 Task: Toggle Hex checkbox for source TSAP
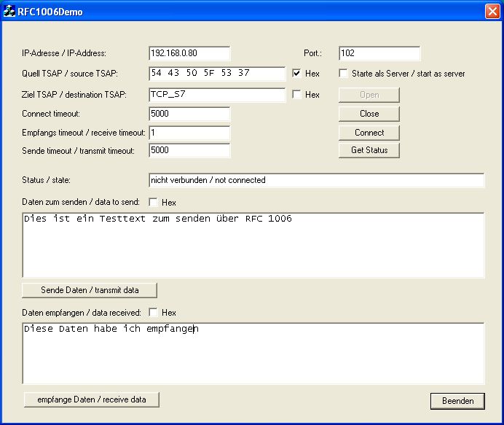point(296,74)
